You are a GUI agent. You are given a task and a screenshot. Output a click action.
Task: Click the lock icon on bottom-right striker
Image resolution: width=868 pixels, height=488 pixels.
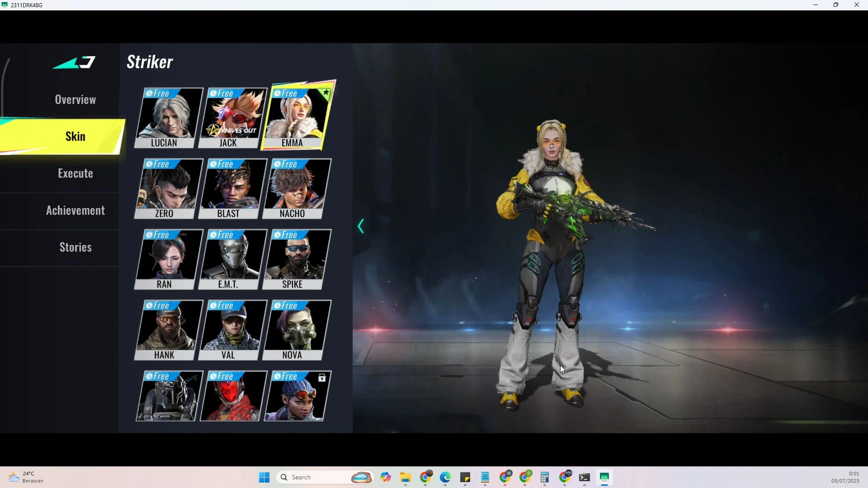click(322, 378)
